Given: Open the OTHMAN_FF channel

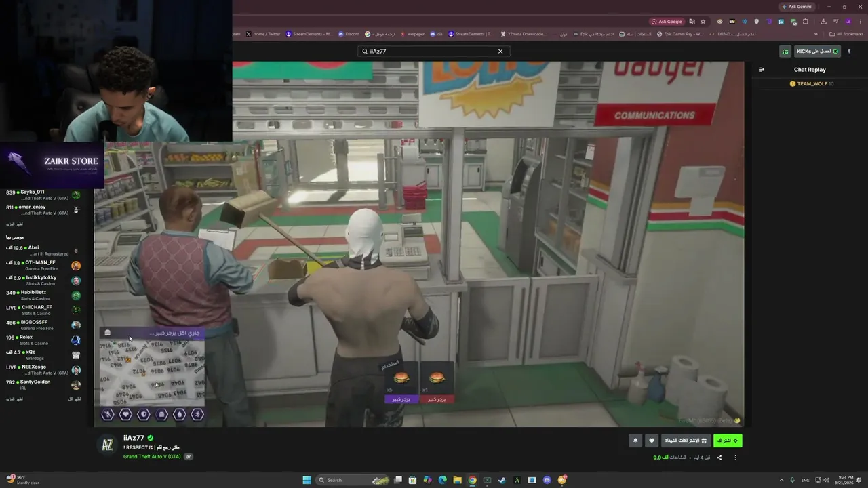Looking at the screenshot, I should pyautogui.click(x=43, y=266).
